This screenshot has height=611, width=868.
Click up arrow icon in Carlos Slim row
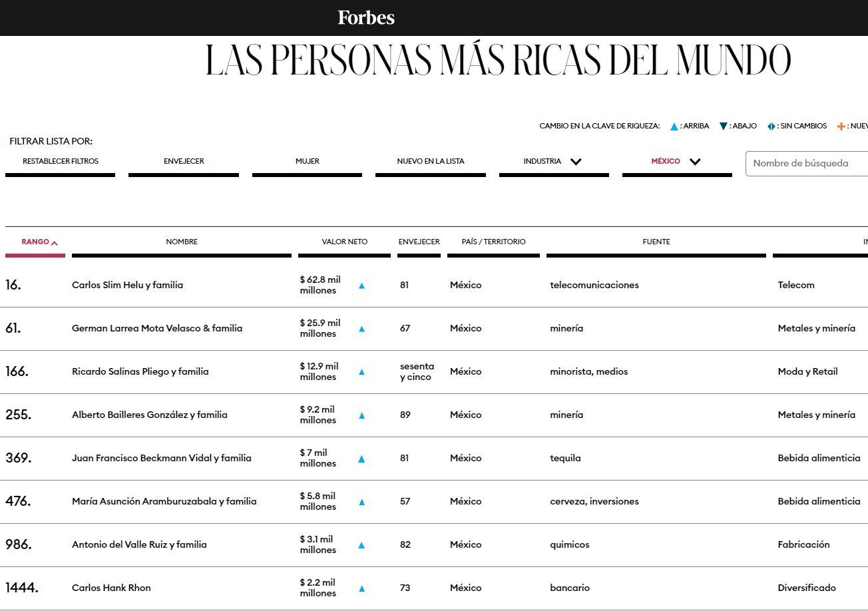(362, 286)
